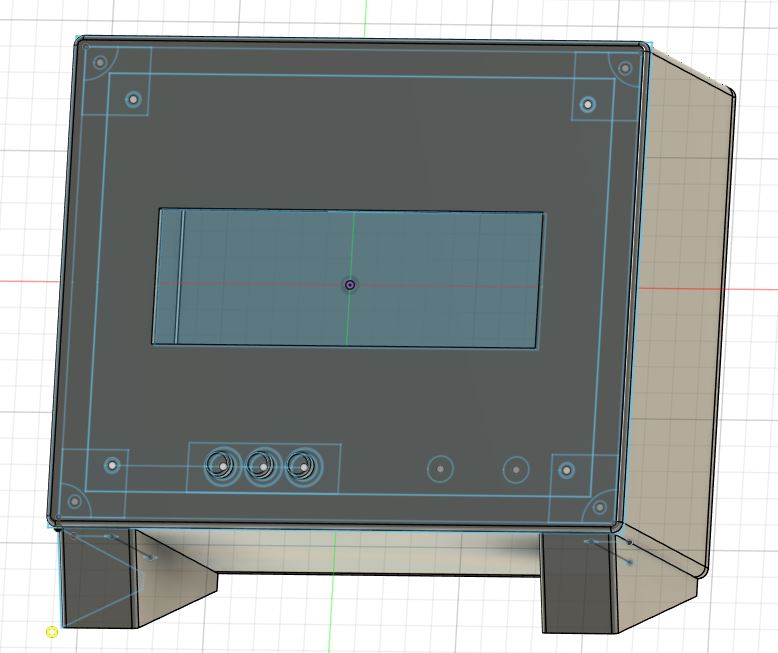The image size is (778, 653).
Task: Select the leftmost of three button holes
Action: (220, 465)
